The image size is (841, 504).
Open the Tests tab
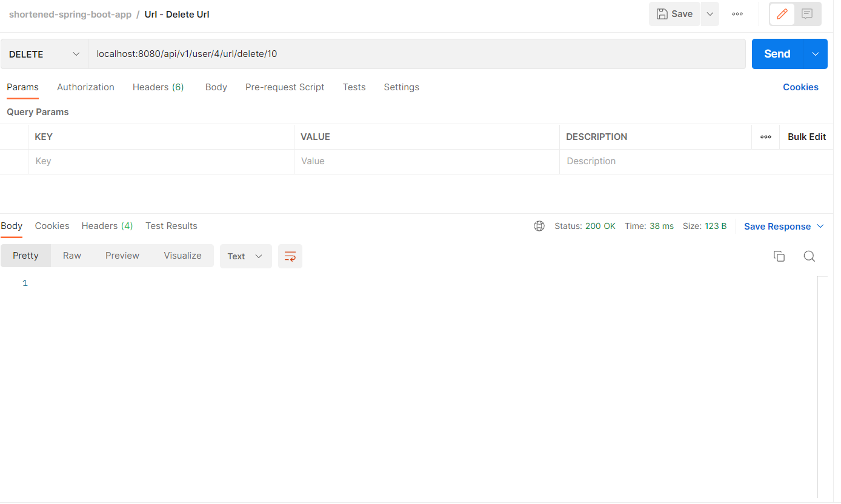coord(354,87)
